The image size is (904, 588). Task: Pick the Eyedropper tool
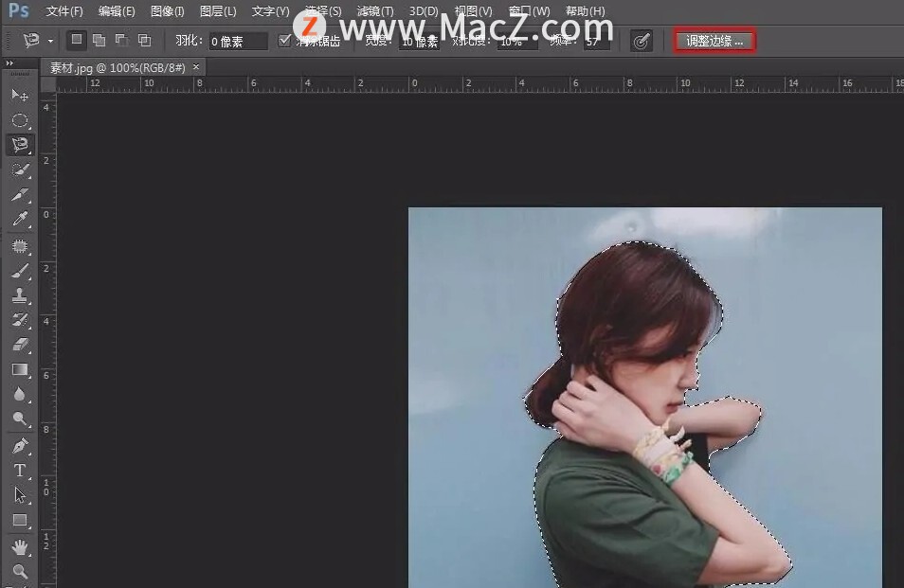19,220
